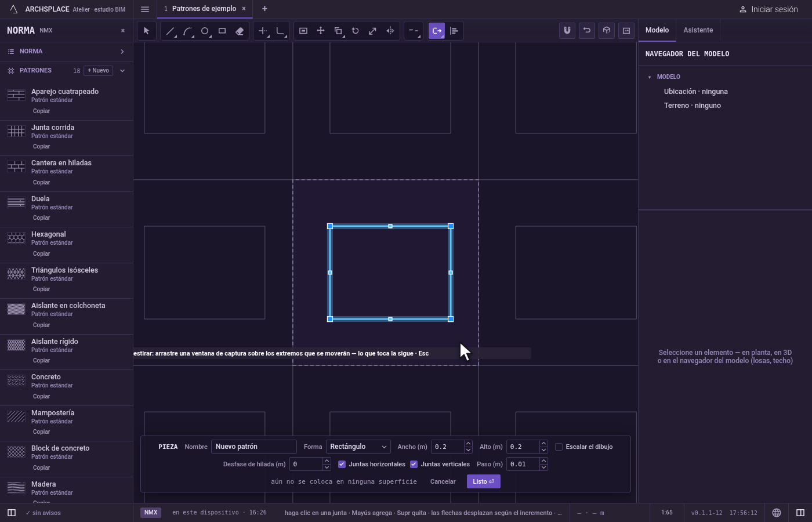
Task: Click the move tool cross-arrows icon
Action: click(x=321, y=31)
